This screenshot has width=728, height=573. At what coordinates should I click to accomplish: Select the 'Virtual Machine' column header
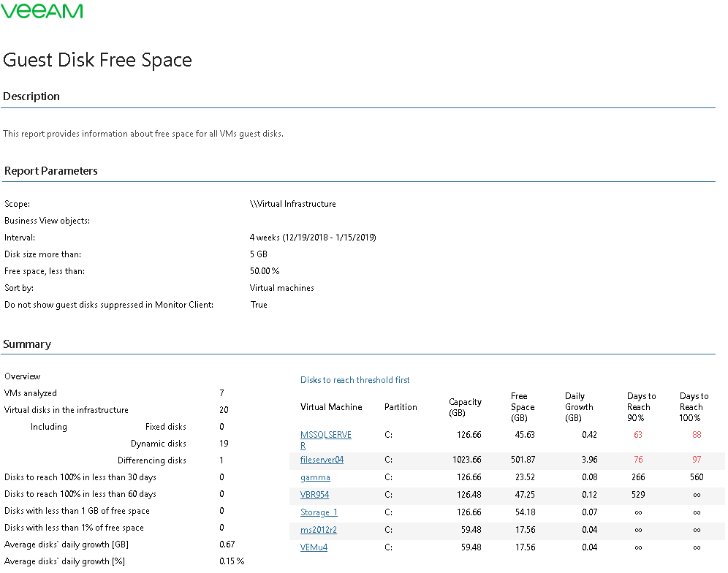(x=331, y=407)
